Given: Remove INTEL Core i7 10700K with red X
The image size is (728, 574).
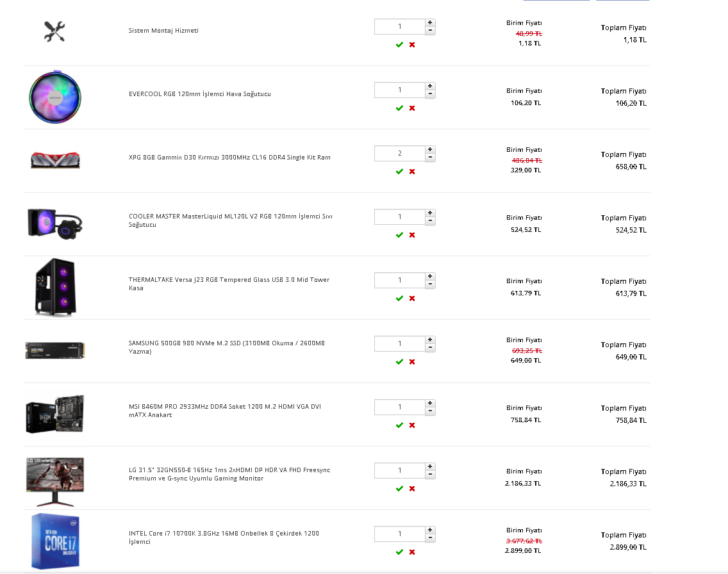Looking at the screenshot, I should coord(412,552).
